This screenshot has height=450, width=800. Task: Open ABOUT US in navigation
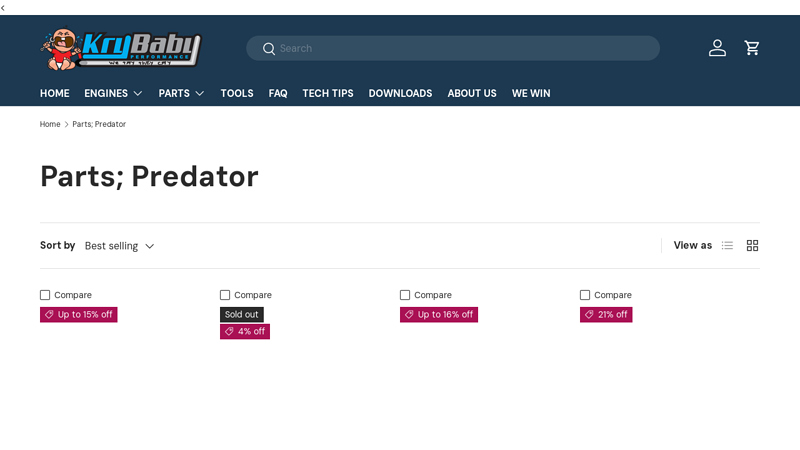[x=472, y=93]
